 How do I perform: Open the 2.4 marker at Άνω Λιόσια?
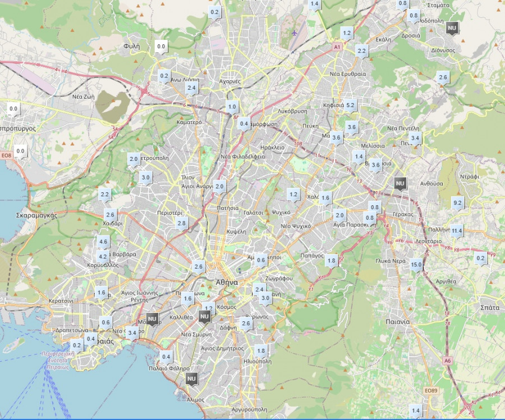click(191, 88)
